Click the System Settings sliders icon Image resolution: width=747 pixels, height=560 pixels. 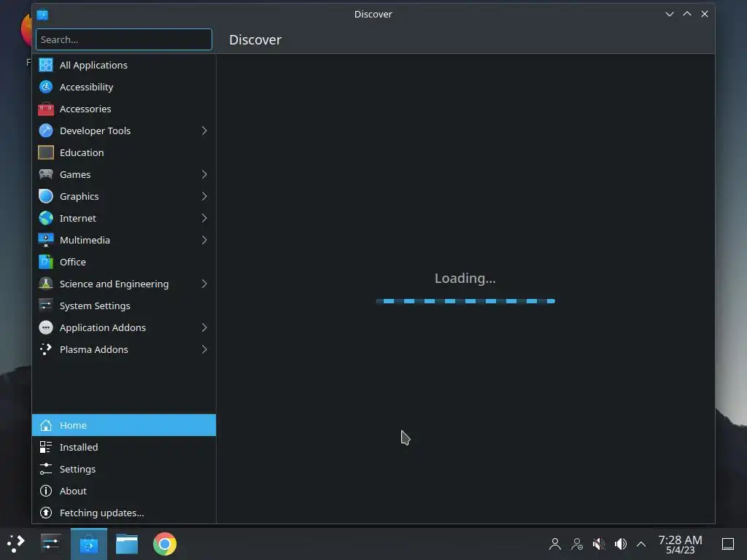(46, 306)
